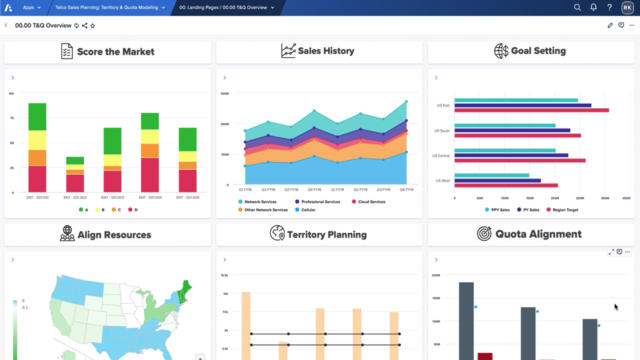
Task: Open the Align Resources heading link
Action: click(x=114, y=235)
